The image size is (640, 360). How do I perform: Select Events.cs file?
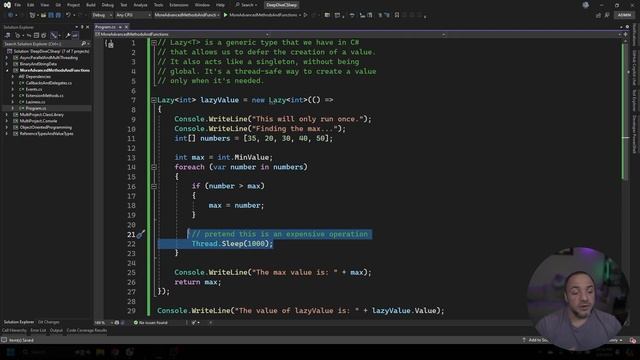tap(33, 89)
